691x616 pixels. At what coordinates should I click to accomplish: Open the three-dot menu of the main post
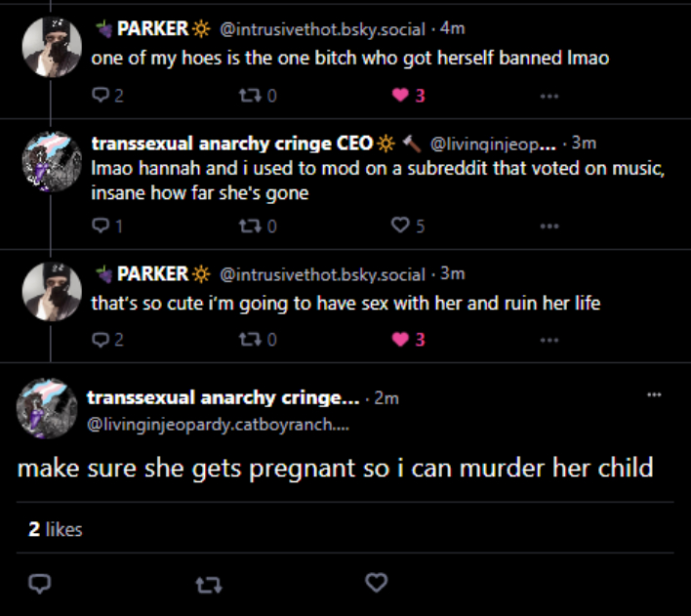654,394
